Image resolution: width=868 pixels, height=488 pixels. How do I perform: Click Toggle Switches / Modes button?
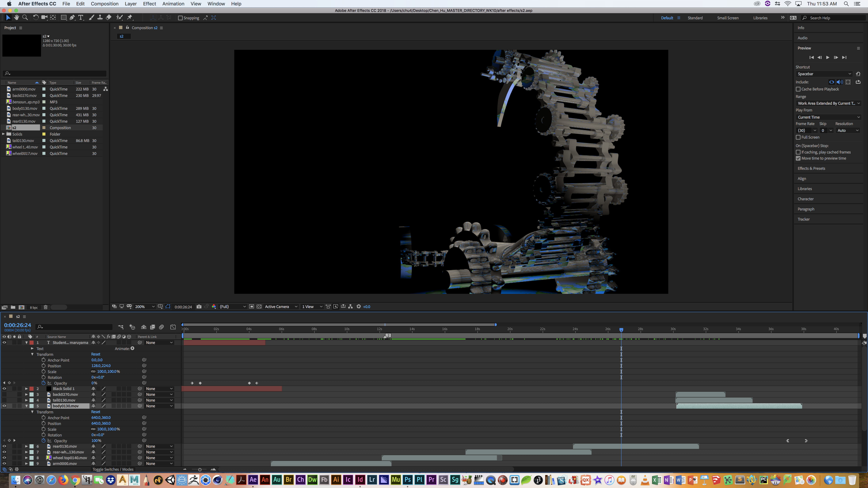click(x=113, y=469)
